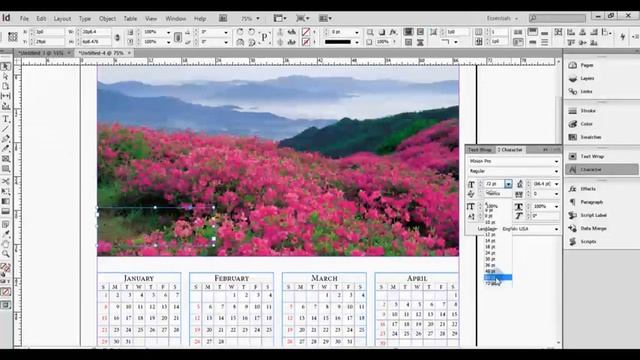Toggle the wrap around bounding box button
Viewport: 640px width, 360px height.
420,32
